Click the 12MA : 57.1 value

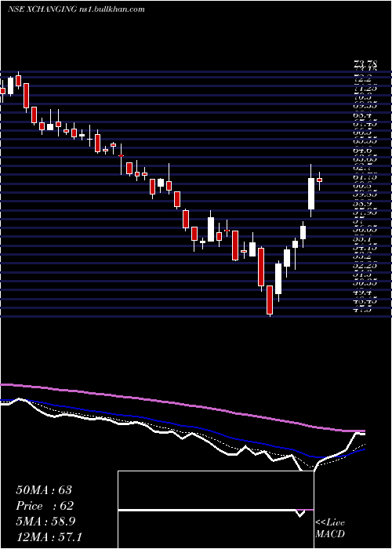[x=49, y=536]
